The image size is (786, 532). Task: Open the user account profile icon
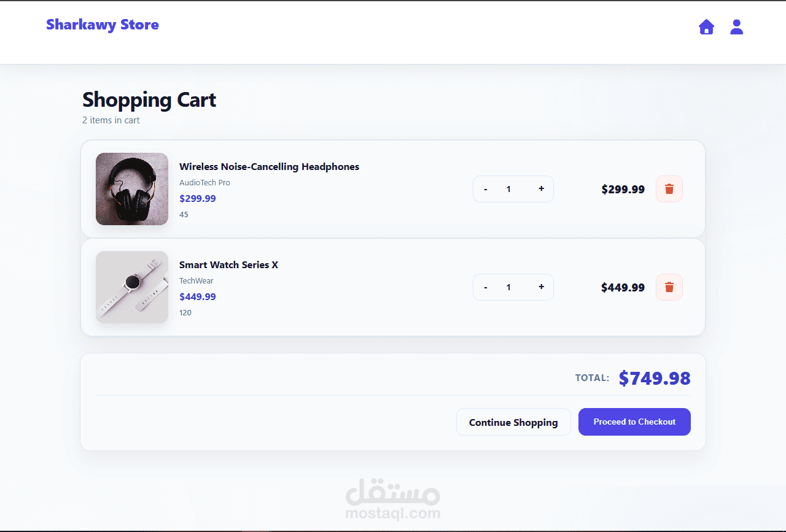(x=736, y=27)
